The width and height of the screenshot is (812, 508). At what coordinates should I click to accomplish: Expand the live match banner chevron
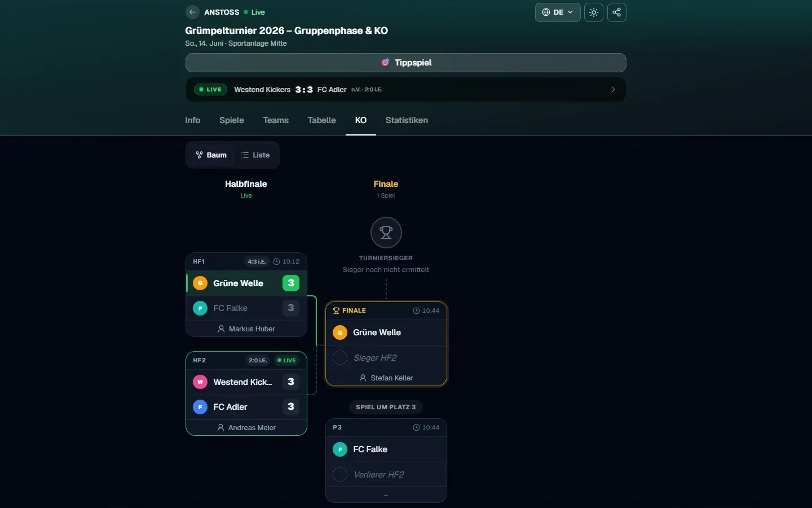tap(614, 90)
